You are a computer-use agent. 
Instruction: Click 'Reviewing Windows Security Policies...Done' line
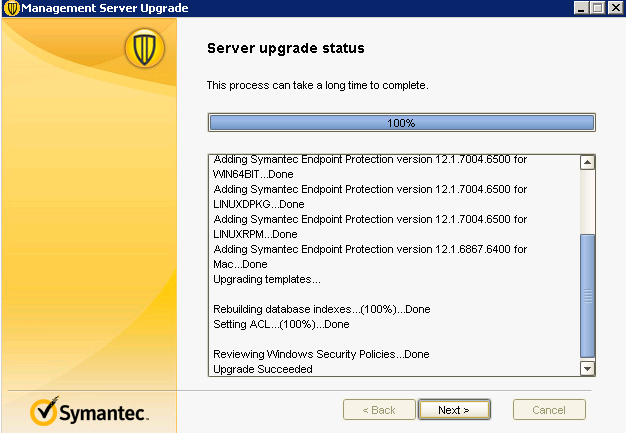click(321, 354)
